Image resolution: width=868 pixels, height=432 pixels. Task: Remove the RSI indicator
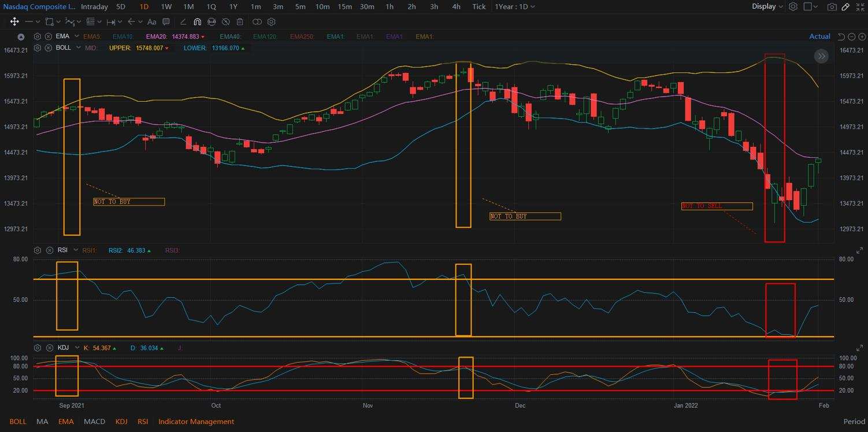point(49,250)
